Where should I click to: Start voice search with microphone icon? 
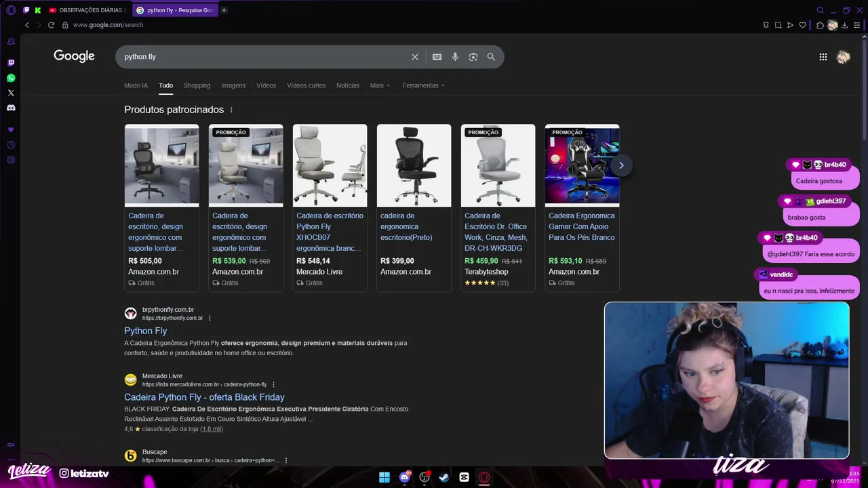(x=455, y=57)
